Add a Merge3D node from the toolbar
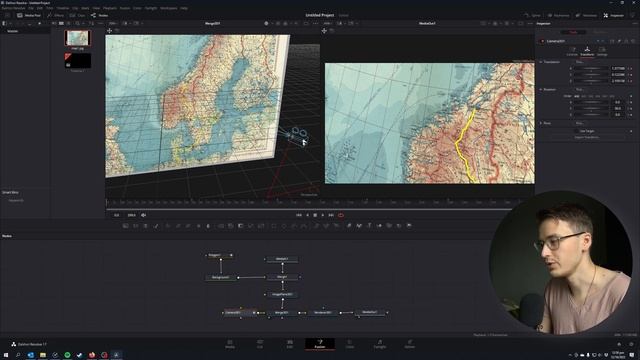The height and width of the screenshot is (360, 640). coord(379,226)
